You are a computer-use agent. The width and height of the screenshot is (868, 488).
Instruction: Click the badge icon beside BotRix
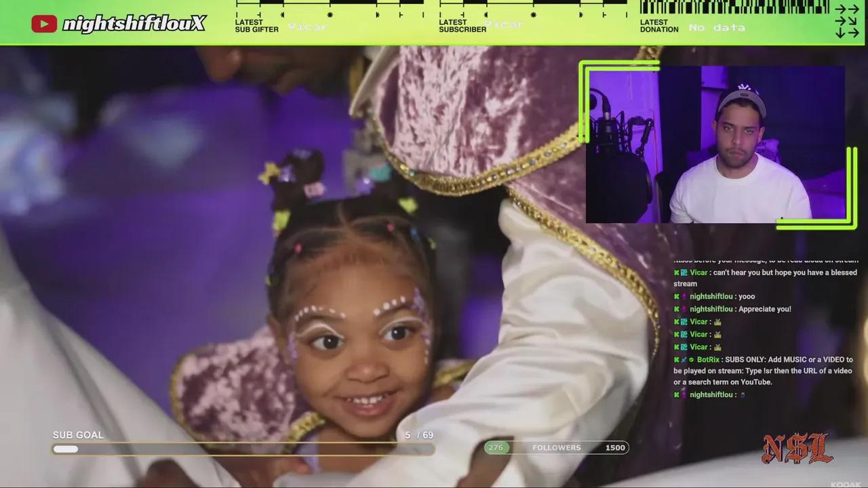[x=684, y=359]
